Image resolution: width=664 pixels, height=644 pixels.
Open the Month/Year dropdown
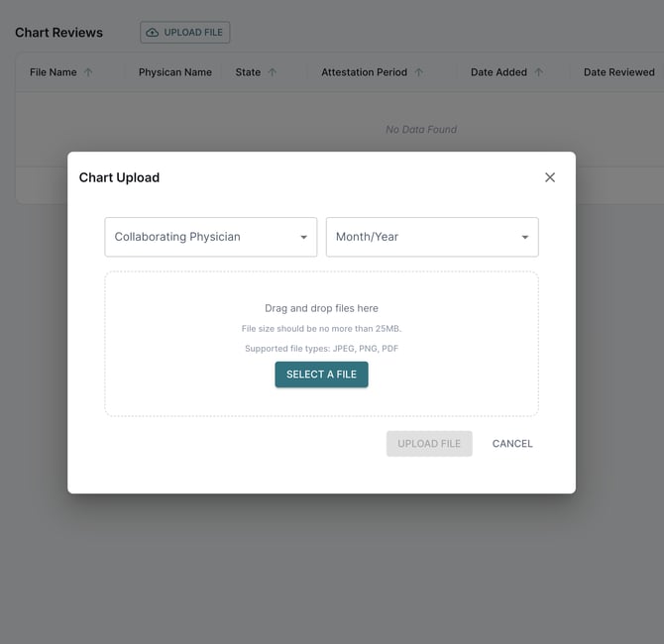tap(432, 237)
